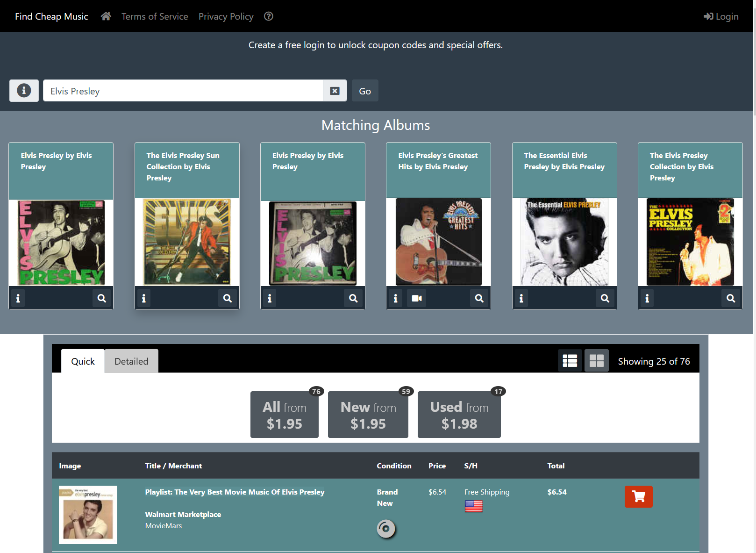Filter results to Used from $1.98
Viewport: 756px width, 553px height.
[459, 415]
